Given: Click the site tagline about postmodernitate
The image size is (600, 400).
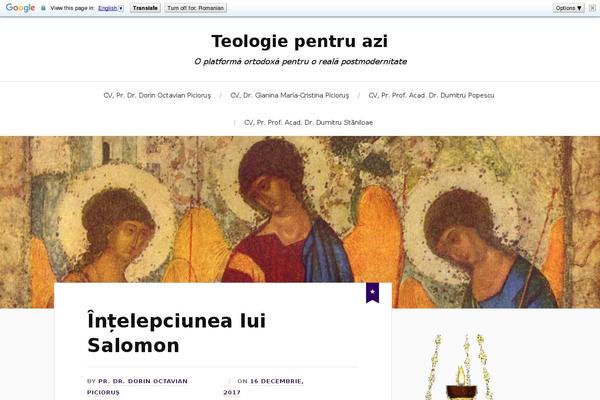Looking at the screenshot, I should [x=300, y=62].
